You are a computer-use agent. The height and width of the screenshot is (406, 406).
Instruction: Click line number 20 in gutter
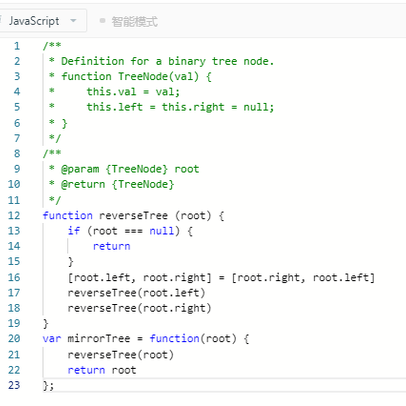tap(14, 338)
